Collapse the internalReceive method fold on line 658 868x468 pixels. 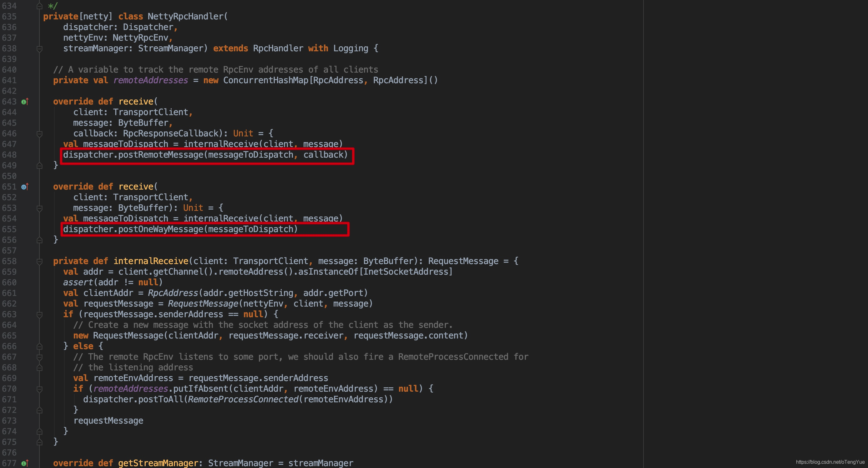39,261
